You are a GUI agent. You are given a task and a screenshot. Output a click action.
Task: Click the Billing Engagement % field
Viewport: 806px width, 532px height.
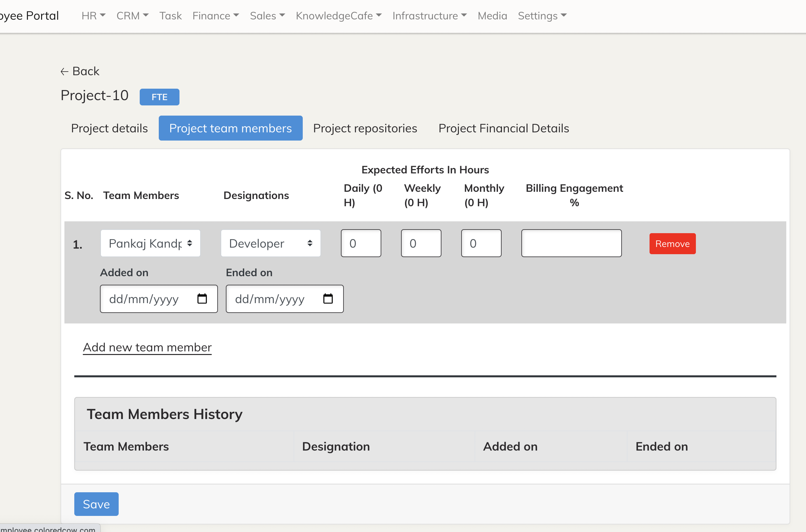point(571,243)
